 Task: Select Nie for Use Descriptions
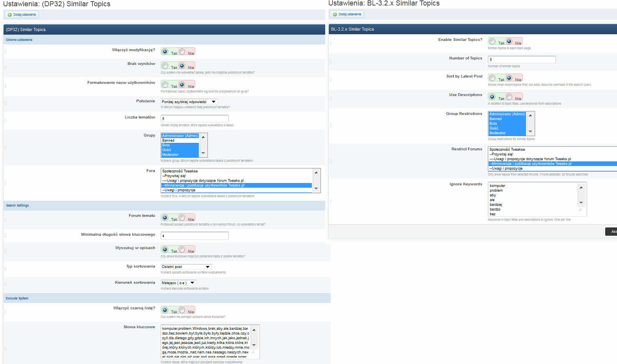[510, 97]
